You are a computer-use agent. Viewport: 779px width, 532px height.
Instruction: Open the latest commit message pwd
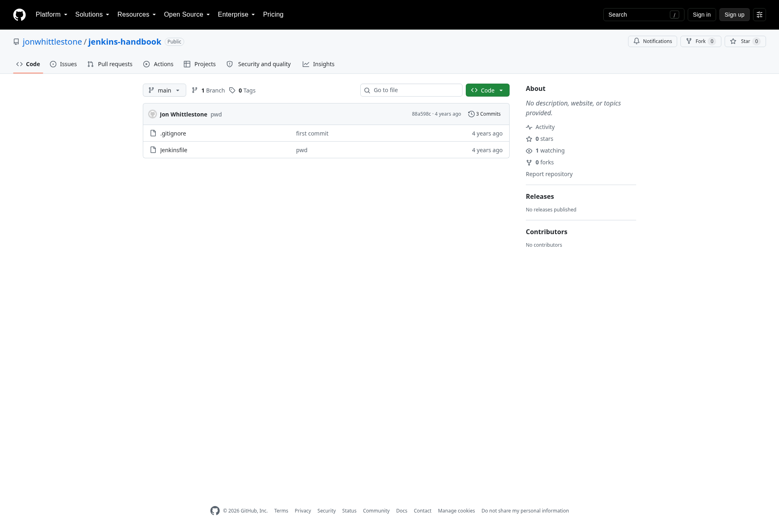216,114
